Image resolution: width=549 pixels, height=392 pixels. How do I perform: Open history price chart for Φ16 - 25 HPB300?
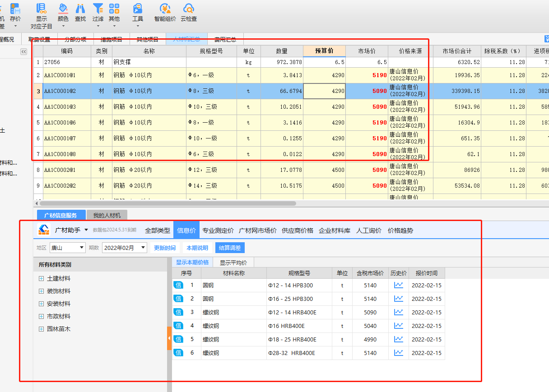(x=398, y=299)
